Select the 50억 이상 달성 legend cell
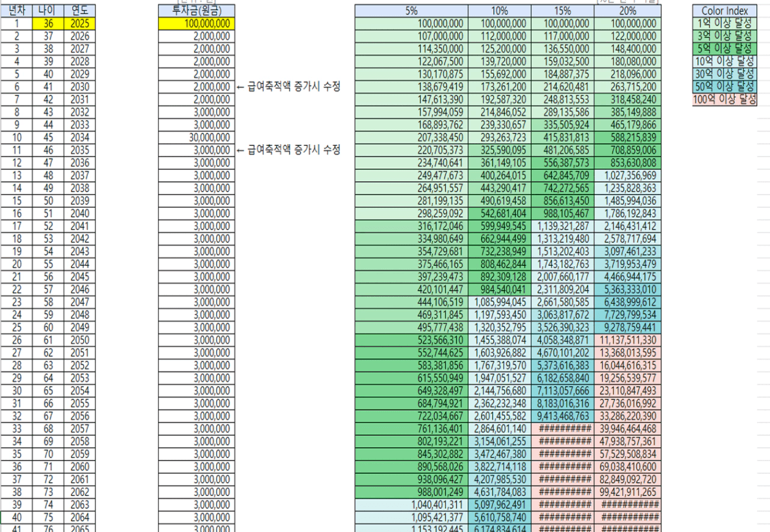The width and height of the screenshot is (770, 532). 724,87
